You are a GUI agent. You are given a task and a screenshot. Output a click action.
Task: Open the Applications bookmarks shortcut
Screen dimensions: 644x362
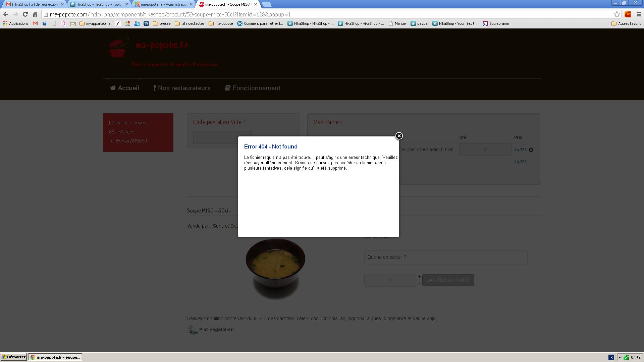15,23
